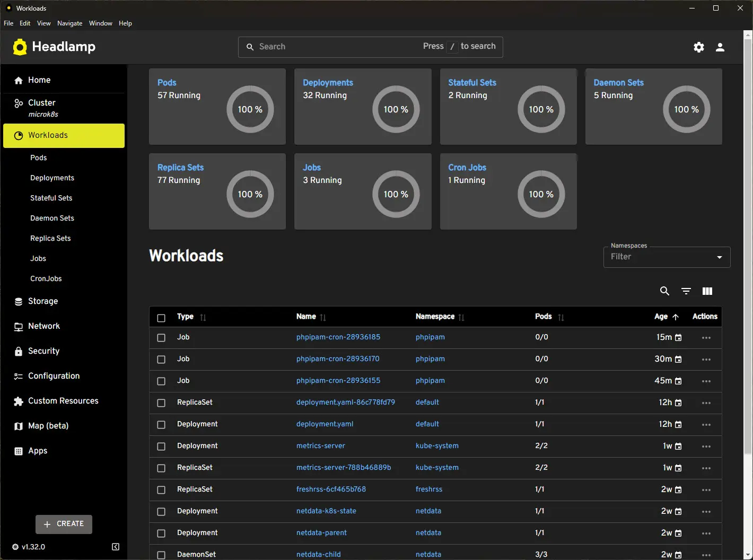Click the Pods 100% progress circle
The width and height of the screenshot is (753, 560).
250,109
